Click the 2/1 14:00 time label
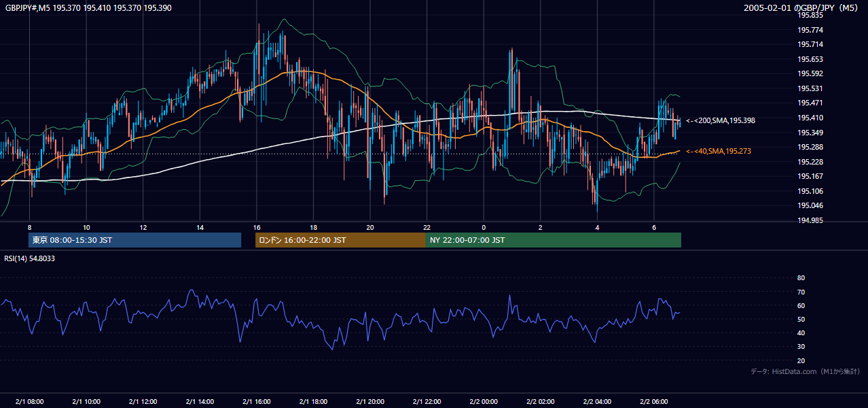868x408 pixels. [x=200, y=402]
